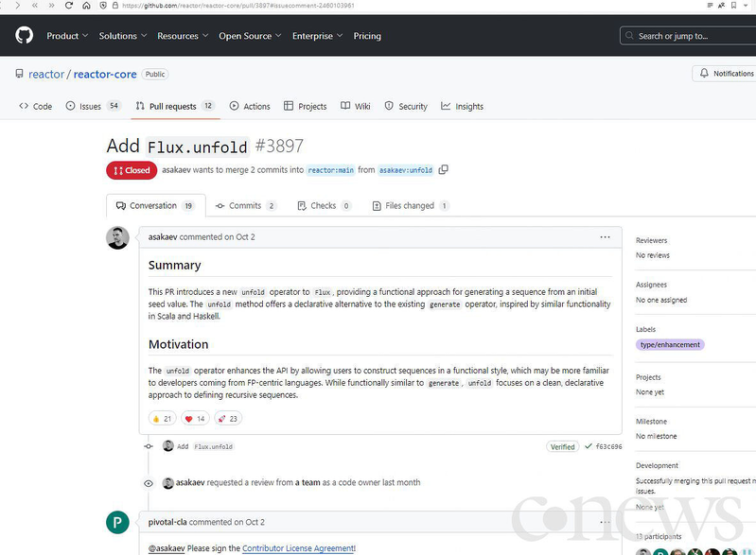This screenshot has height=555, width=756.
Task: Click the address bar padlock icon
Action: (x=114, y=6)
